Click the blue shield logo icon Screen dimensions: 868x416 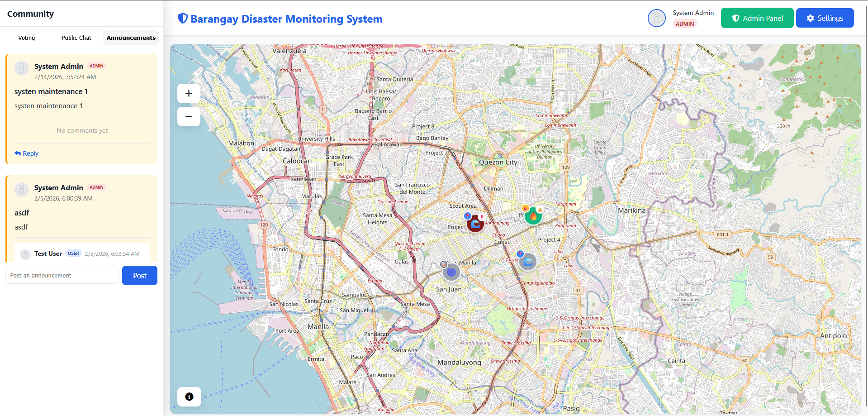click(x=183, y=18)
